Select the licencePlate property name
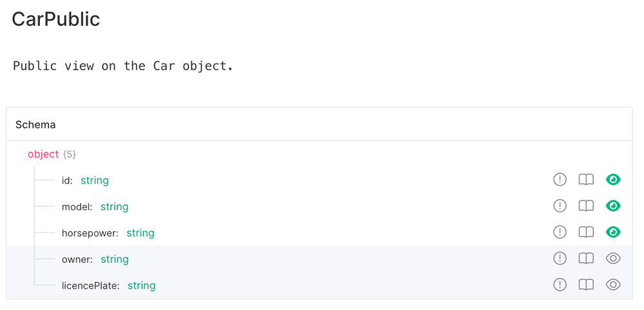This screenshot has height=310, width=644. 90,286
